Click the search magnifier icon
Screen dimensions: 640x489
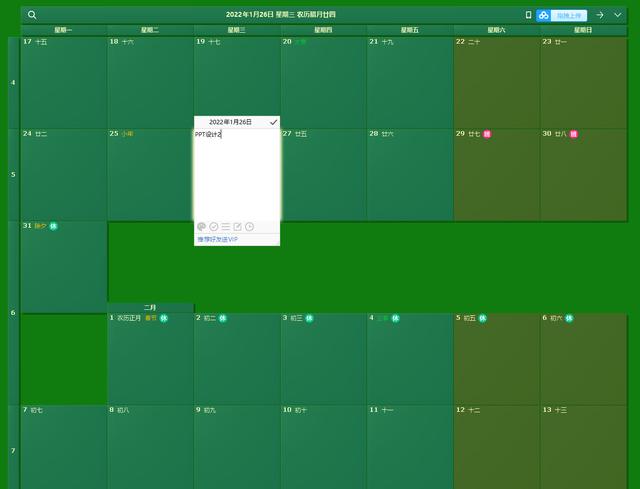(x=32, y=15)
